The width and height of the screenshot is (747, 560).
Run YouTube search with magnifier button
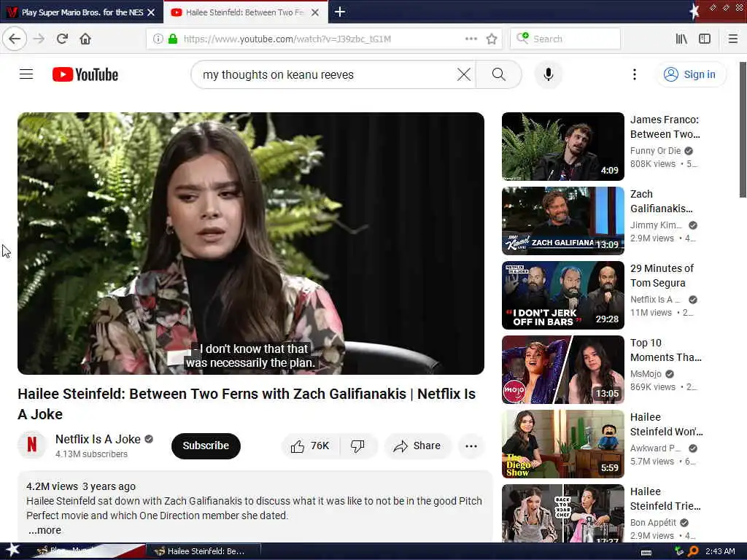click(x=499, y=74)
